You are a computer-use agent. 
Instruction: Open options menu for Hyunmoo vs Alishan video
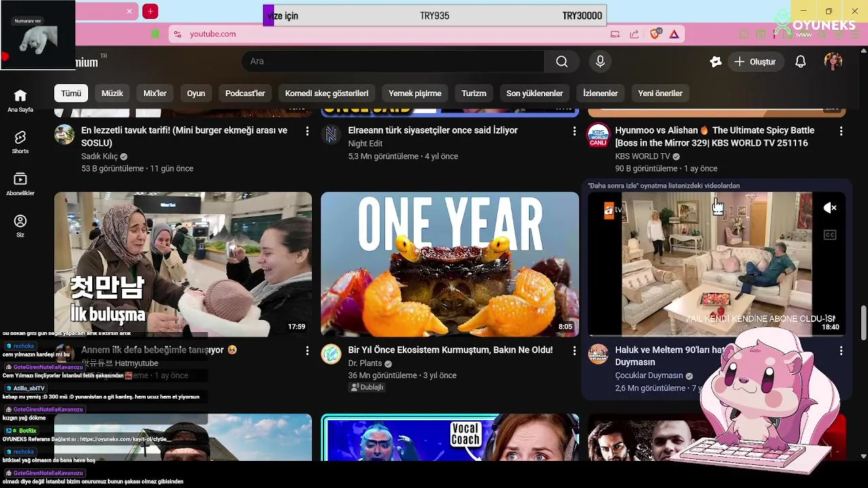click(x=841, y=131)
